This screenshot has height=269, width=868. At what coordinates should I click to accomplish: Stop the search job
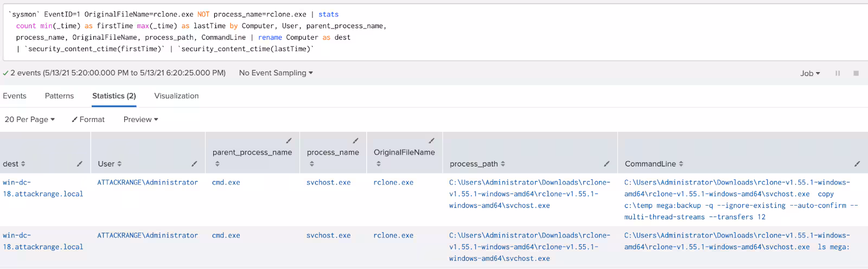[856, 73]
